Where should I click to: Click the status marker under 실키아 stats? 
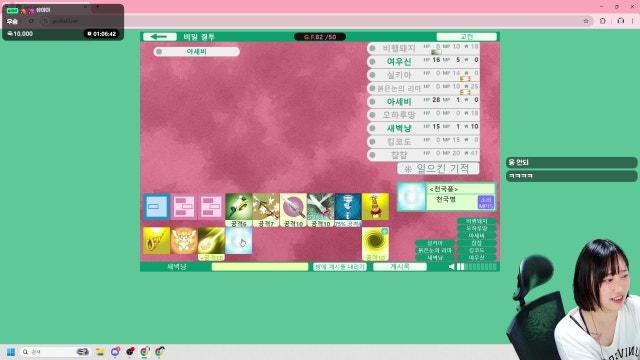tap(465, 79)
